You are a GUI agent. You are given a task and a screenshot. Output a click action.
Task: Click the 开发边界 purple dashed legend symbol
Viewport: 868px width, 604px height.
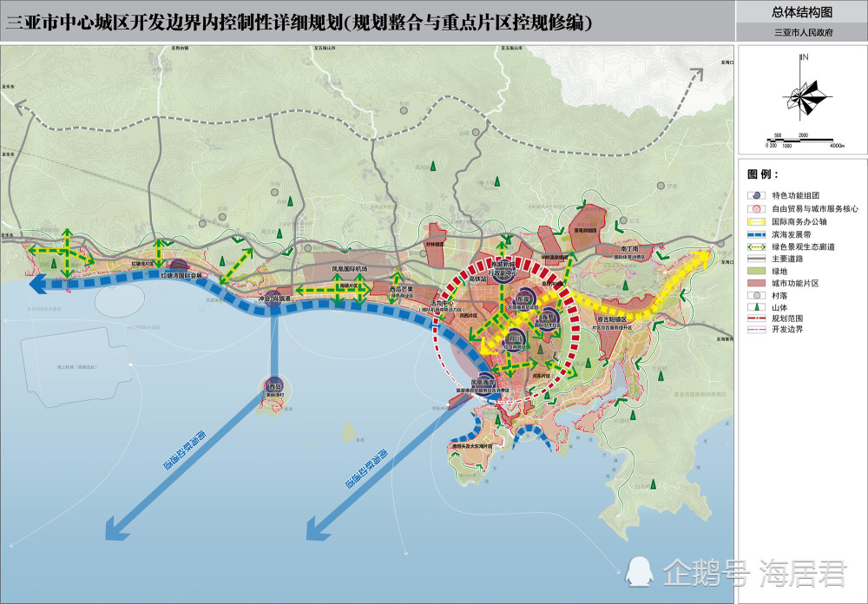tap(756, 330)
